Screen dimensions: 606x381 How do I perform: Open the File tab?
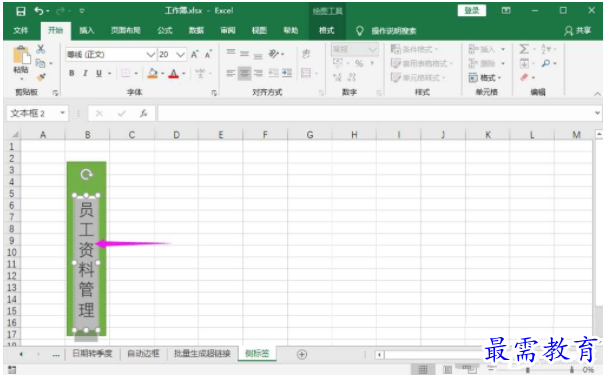[x=20, y=31]
